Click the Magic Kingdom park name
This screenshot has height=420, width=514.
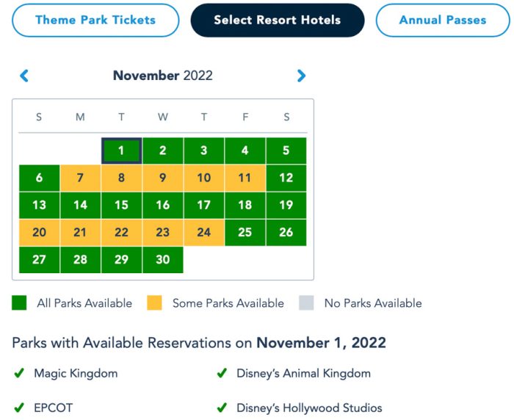click(76, 373)
